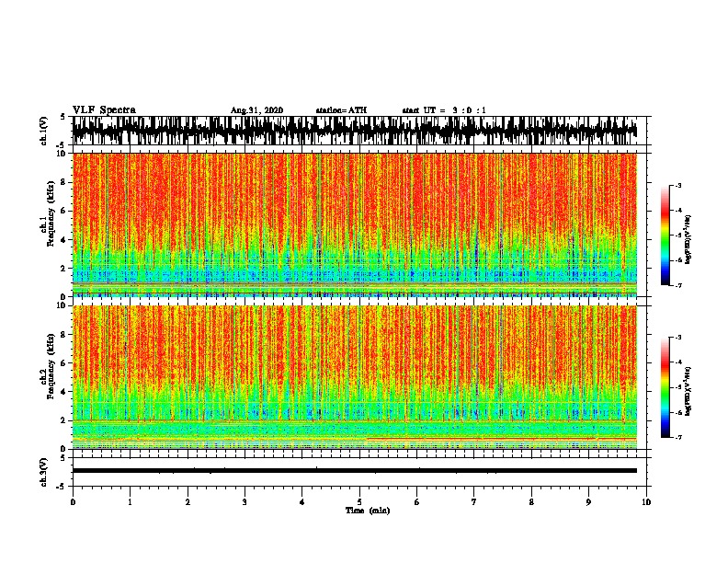The width and height of the screenshot is (728, 563).
Task: Click the log(PSD) label beside ch.1 colorbar
Action: click(688, 240)
